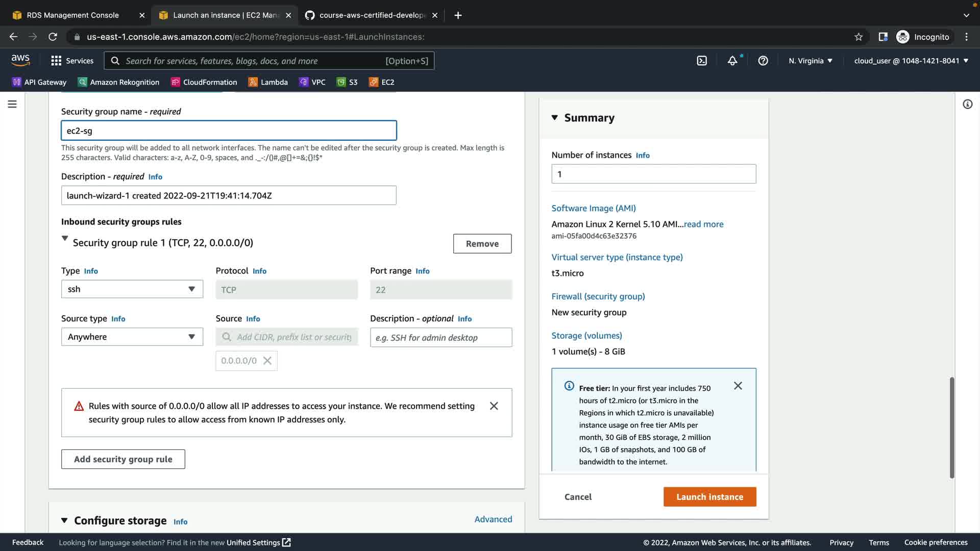
Task: Collapse Security group rule 1 section
Action: tap(65, 239)
